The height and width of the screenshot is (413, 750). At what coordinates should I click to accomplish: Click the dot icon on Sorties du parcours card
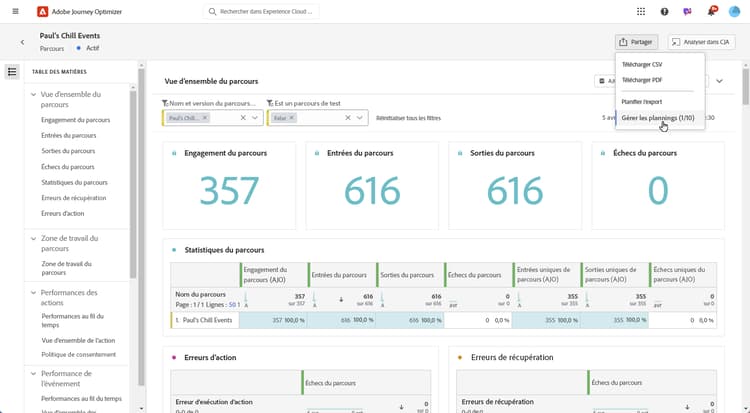[x=460, y=153]
